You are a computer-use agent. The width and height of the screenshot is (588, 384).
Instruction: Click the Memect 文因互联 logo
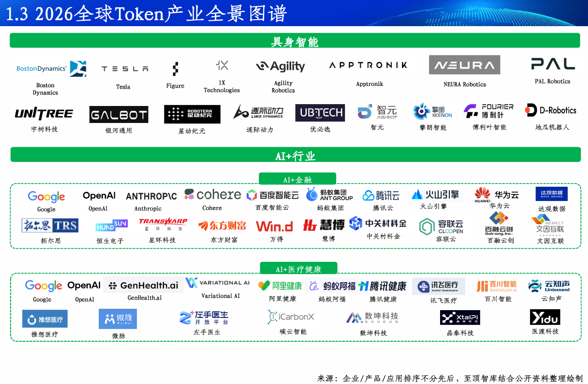(x=548, y=224)
